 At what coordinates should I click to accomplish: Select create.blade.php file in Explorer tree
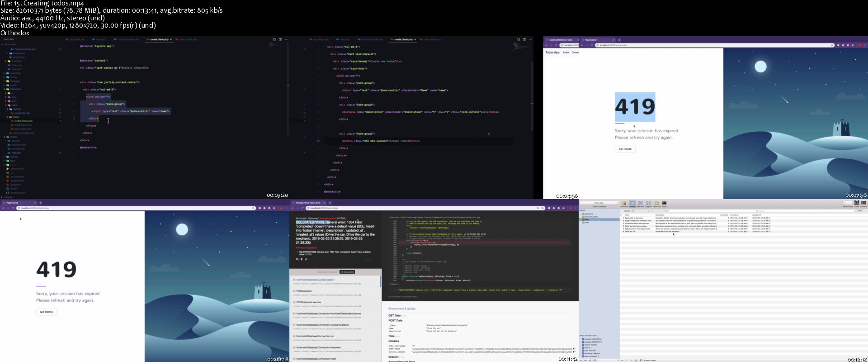click(x=21, y=121)
